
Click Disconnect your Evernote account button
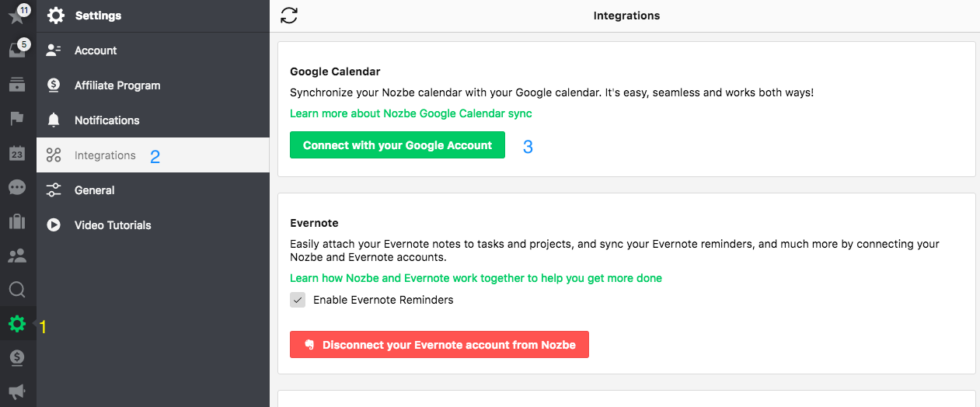coord(439,345)
